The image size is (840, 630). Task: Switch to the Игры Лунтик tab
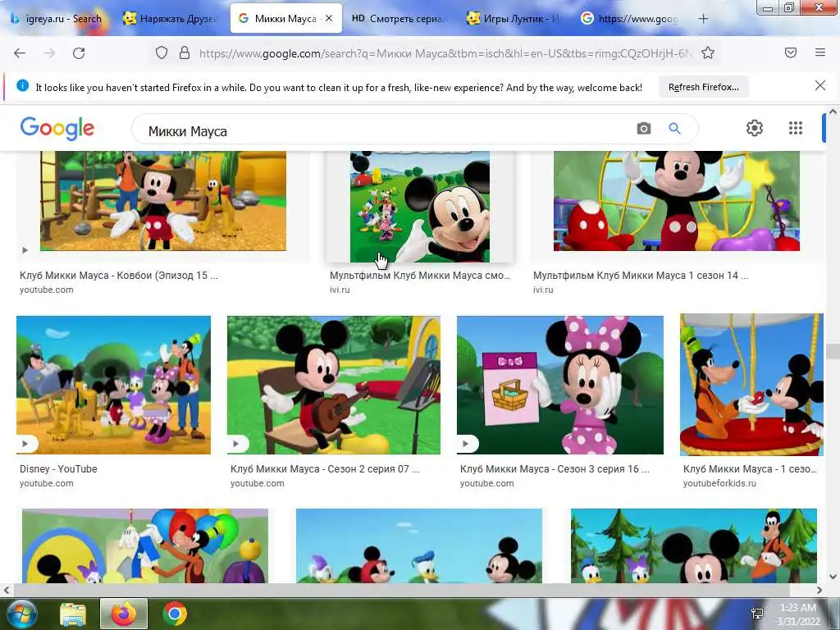514,19
